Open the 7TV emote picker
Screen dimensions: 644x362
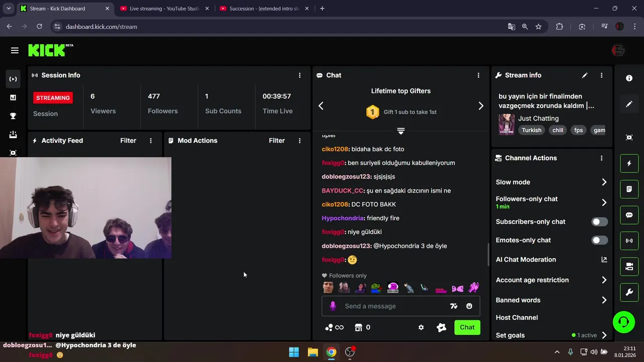454,306
